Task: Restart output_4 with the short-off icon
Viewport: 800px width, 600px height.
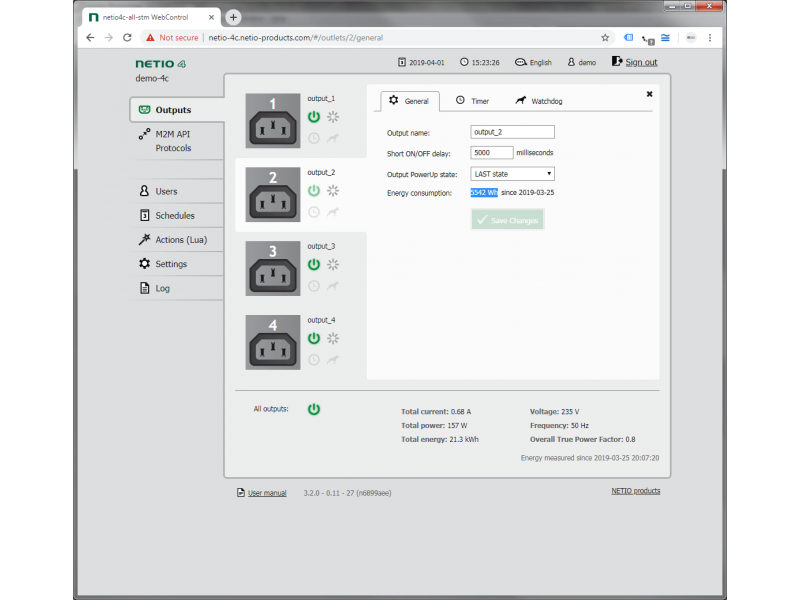Action: (x=333, y=338)
